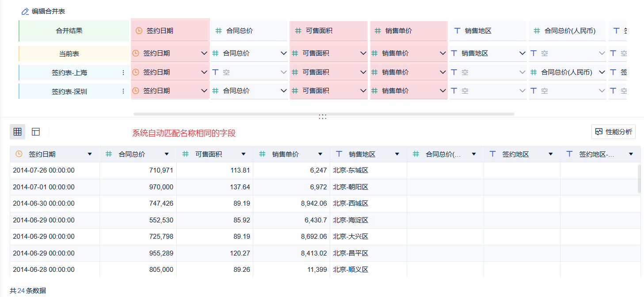Click text icon in preview 销售地区 column header
Viewport: 644px width, 297px height.
point(339,154)
